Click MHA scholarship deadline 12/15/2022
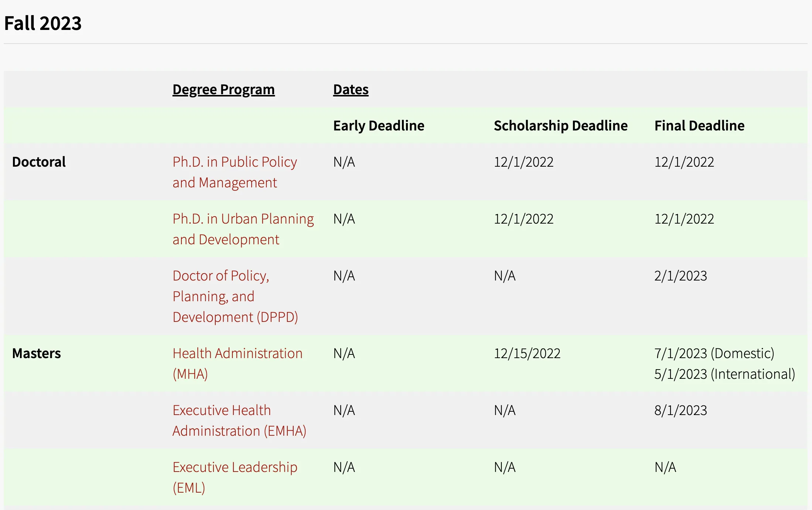Screen dimensions: 812x510 click(x=527, y=353)
